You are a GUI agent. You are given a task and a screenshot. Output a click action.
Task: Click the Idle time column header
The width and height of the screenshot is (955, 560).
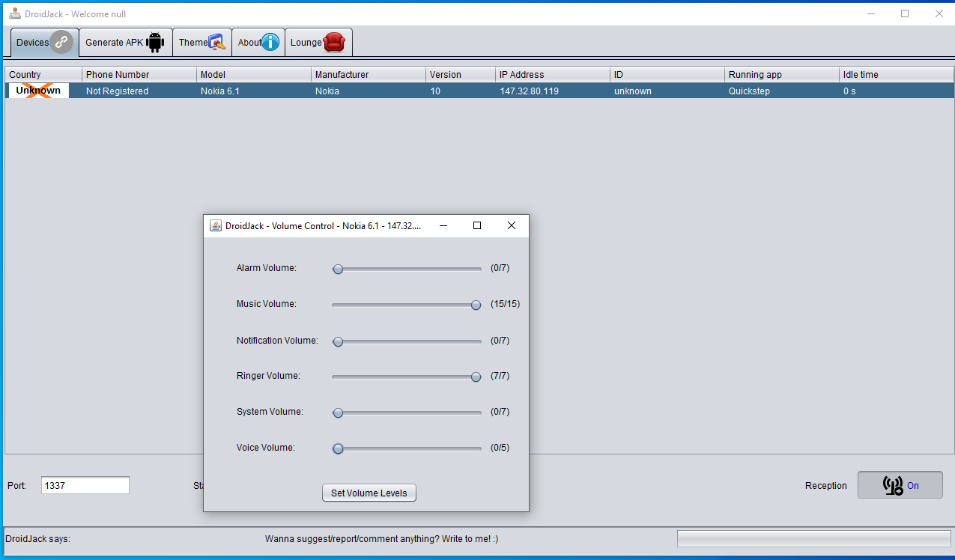click(x=897, y=75)
